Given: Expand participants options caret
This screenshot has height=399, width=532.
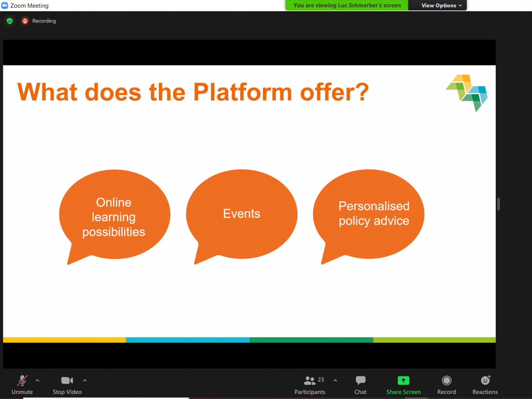Looking at the screenshot, I should click(335, 380).
